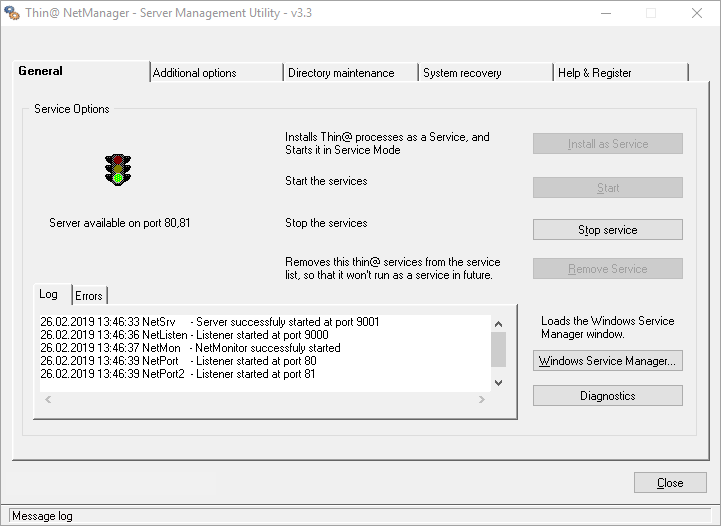Click the log scroll down arrow
Viewport: 721px width, 526px height.
[498, 383]
